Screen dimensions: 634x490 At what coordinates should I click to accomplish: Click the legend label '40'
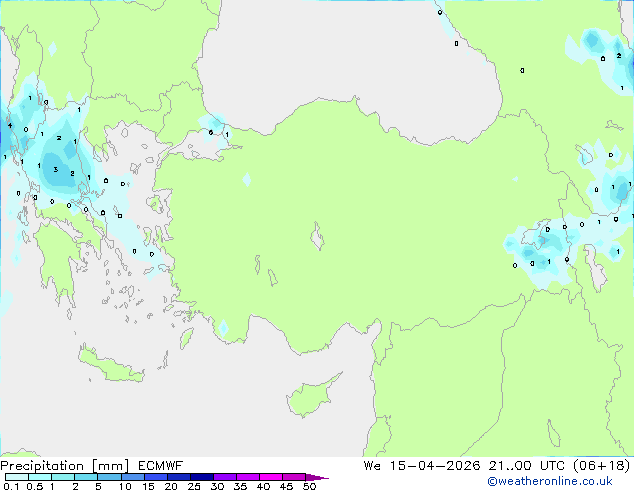263,486
